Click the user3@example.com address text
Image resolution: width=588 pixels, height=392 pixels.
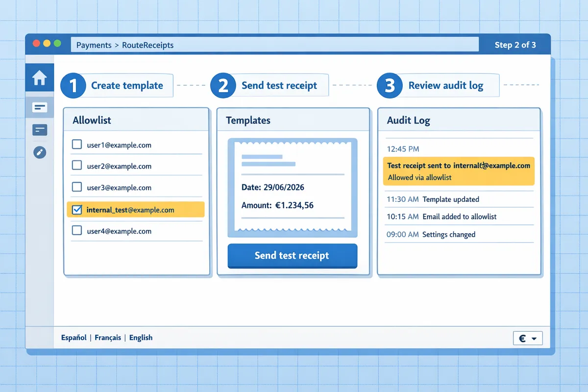119,188
